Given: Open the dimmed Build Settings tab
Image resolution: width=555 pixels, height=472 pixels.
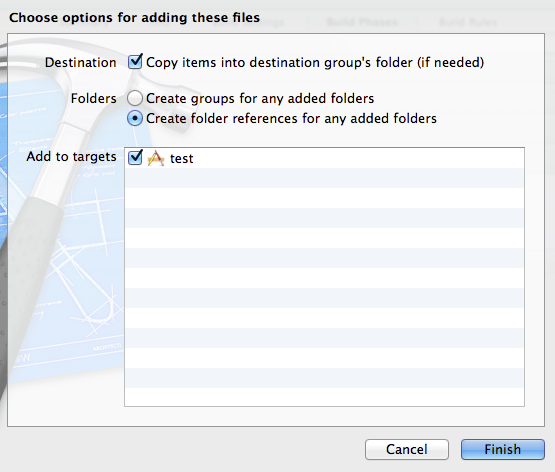Looking at the screenshot, I should 248,23.
